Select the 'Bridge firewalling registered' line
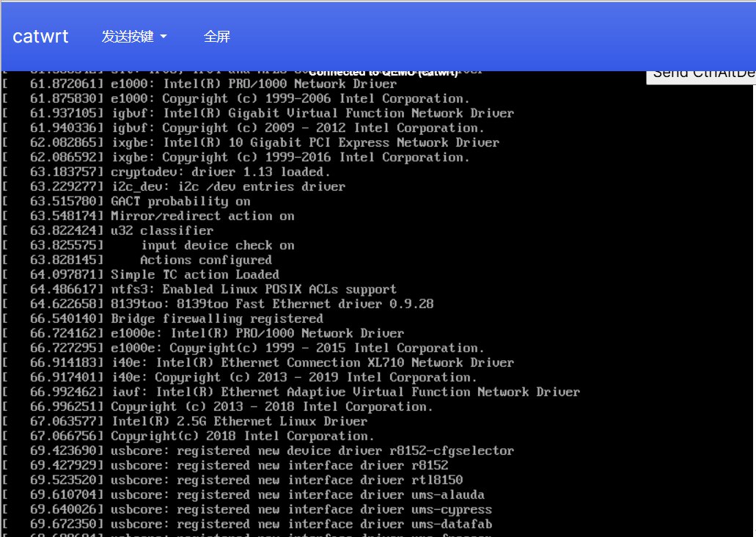This screenshot has height=537, width=756. click(x=163, y=319)
